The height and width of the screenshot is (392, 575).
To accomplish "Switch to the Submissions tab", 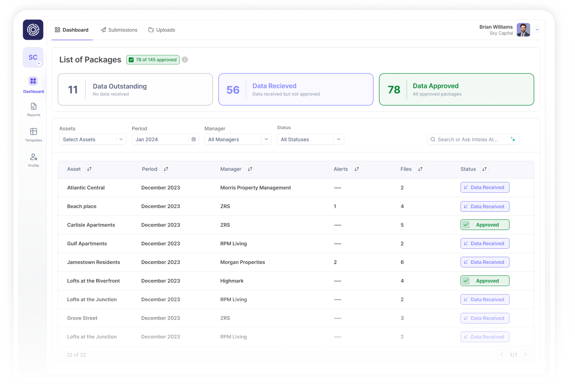I will tap(119, 29).
